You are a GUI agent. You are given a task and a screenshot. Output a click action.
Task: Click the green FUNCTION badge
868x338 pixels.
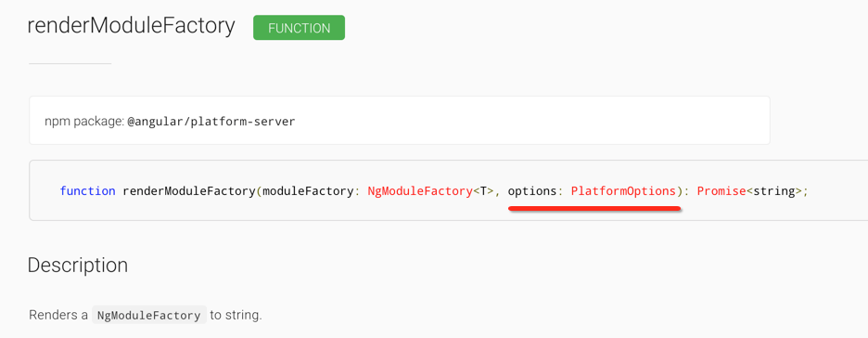click(x=299, y=28)
